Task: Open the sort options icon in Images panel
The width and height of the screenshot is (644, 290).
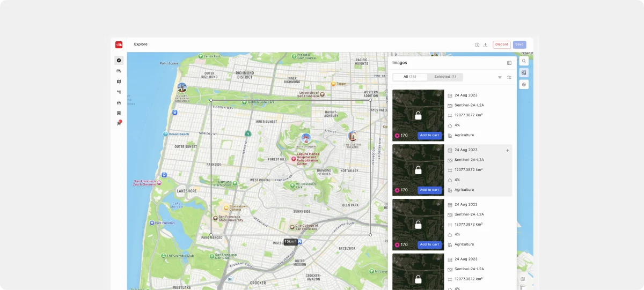Action: (500, 77)
